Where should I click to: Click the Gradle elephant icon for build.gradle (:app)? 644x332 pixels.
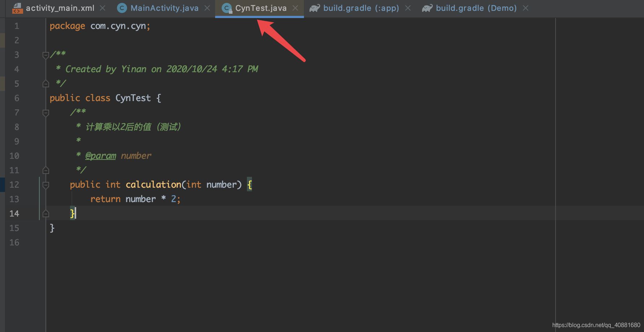pyautogui.click(x=315, y=8)
